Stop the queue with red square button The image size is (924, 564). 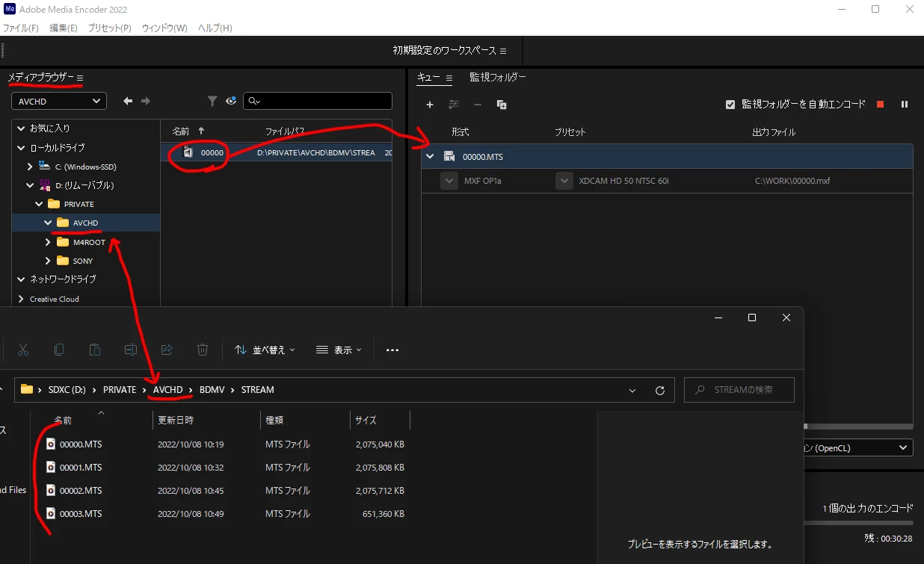pyautogui.click(x=881, y=105)
